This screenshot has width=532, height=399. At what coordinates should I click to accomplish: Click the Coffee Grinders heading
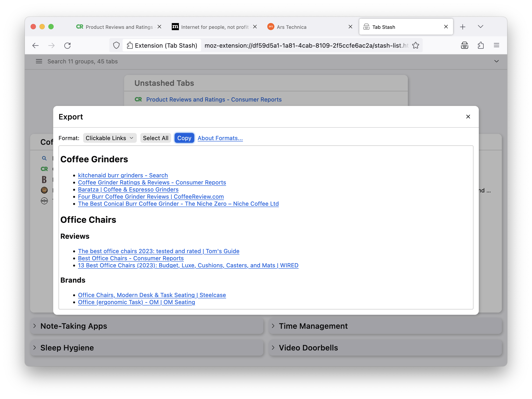pos(94,159)
